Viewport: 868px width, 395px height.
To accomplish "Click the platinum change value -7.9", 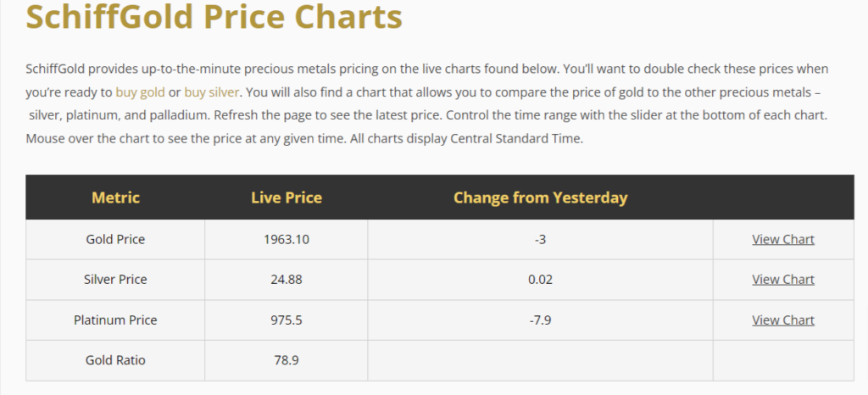I will click(540, 320).
